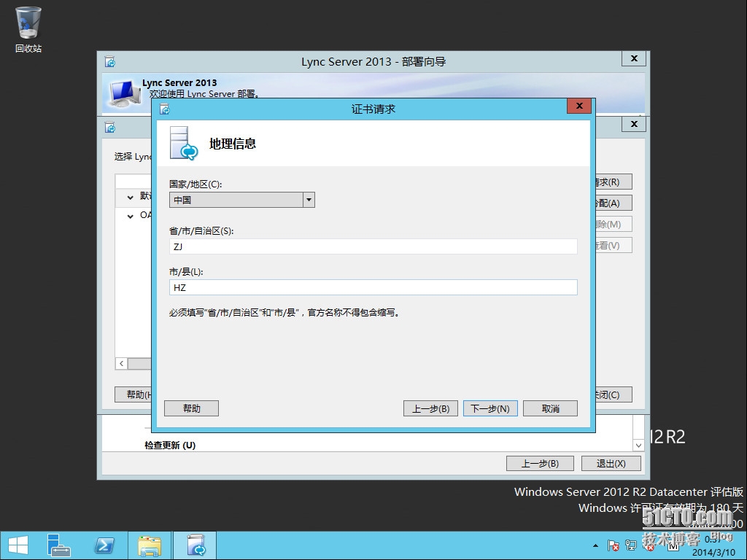Click into the 省/市/自治区 field containing ZJ

click(373, 246)
